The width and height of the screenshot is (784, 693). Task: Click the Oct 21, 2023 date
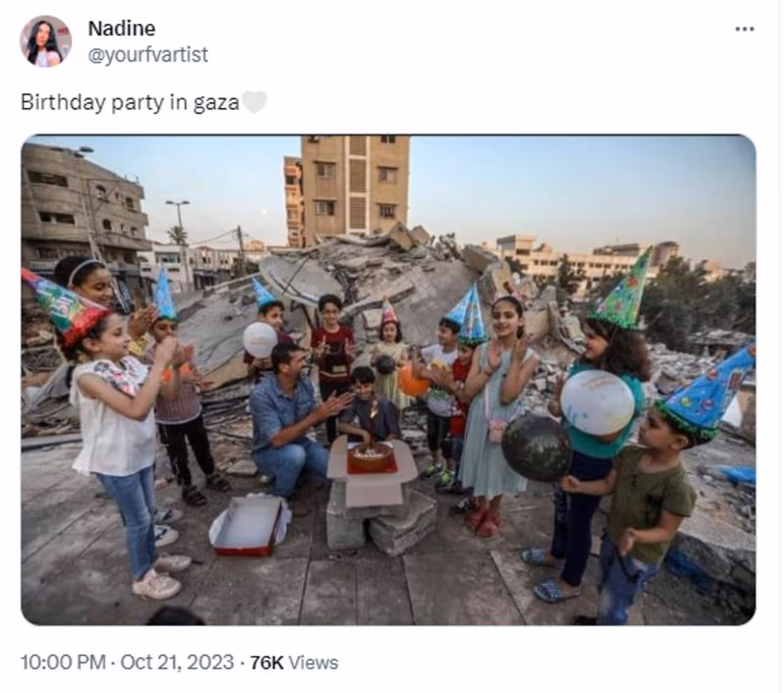point(177,662)
